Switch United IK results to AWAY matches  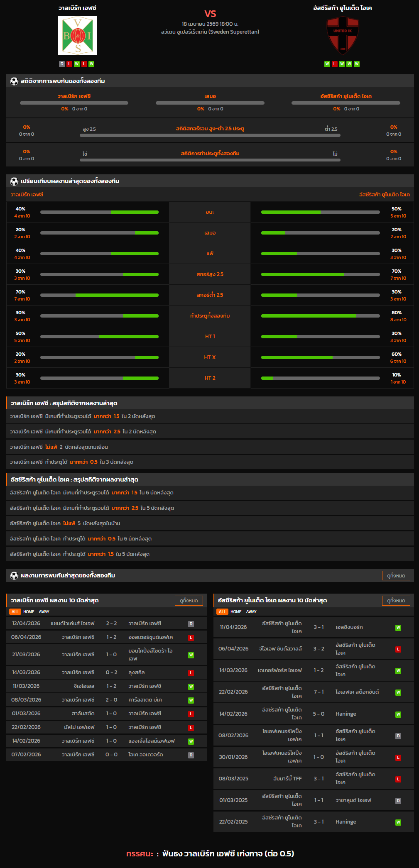251,611
